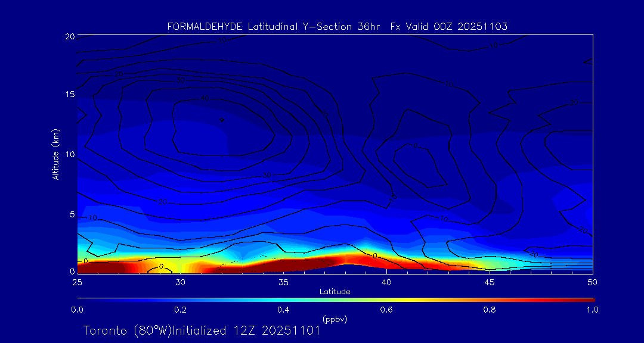This screenshot has height=343, width=644.
Task: Click latitude tick label 30 on the x-axis
Action: 180,281
